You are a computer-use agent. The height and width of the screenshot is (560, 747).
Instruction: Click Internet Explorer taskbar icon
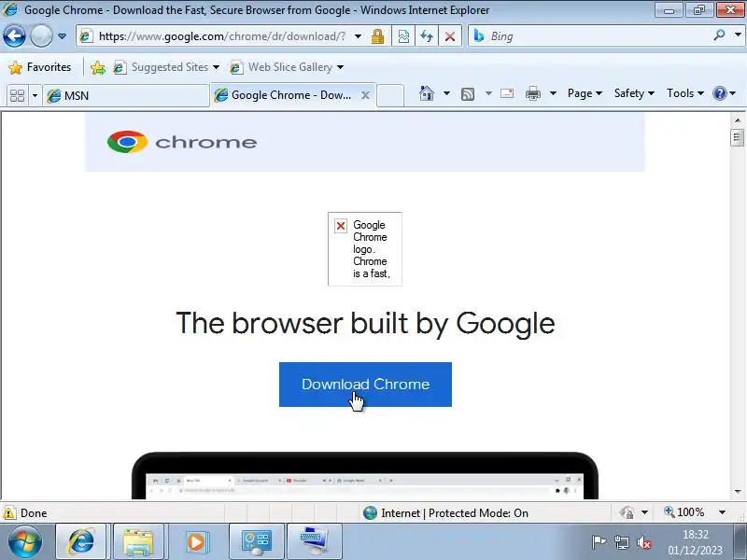click(81, 541)
